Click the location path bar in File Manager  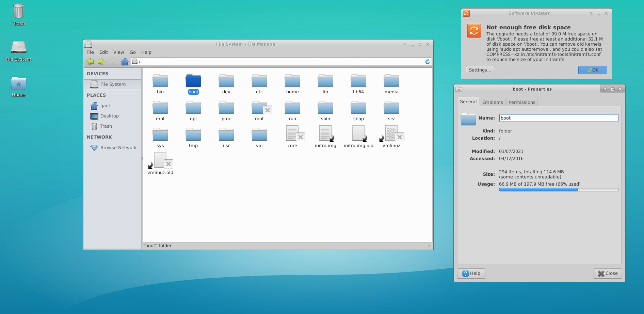[x=281, y=62]
